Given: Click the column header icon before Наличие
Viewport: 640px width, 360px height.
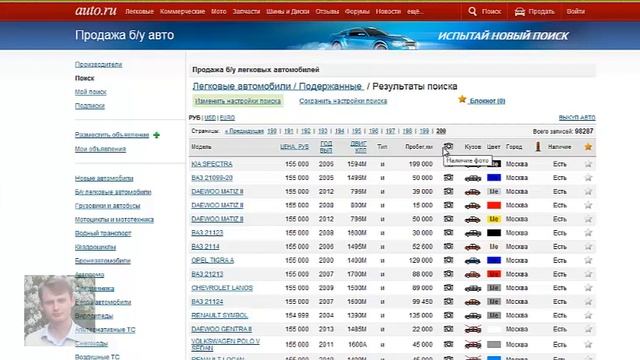Looking at the screenshot, I should pyautogui.click(x=538, y=146).
